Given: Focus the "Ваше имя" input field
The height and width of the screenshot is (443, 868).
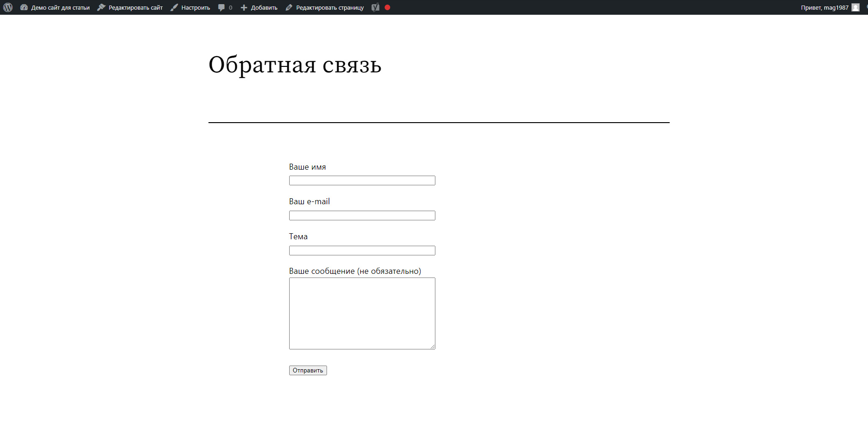Looking at the screenshot, I should coord(362,181).
